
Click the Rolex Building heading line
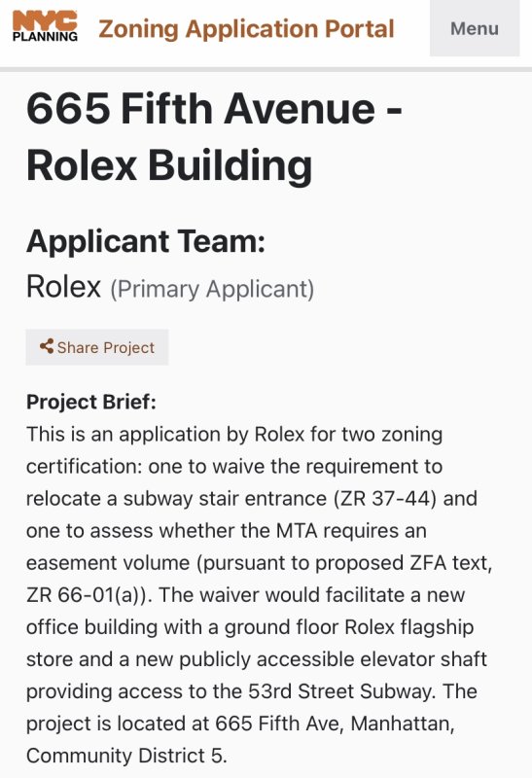169,165
